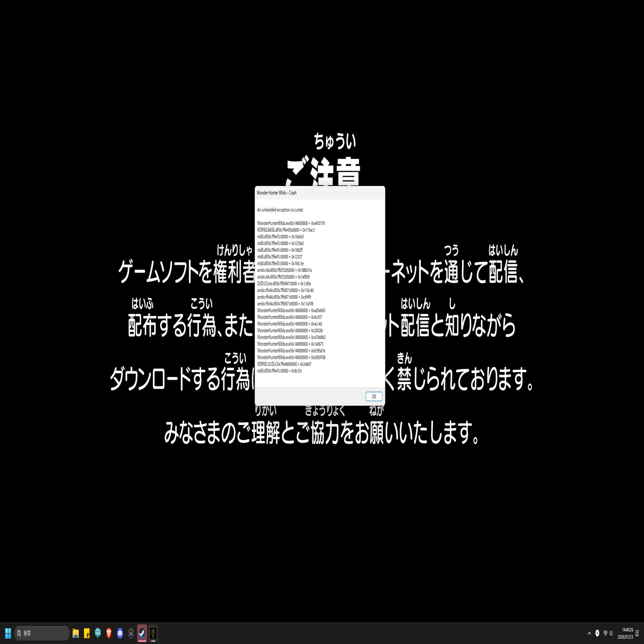Click 'An unhandled exception occurred.' message
Image resolution: width=644 pixels, height=644 pixels.
(x=280, y=210)
